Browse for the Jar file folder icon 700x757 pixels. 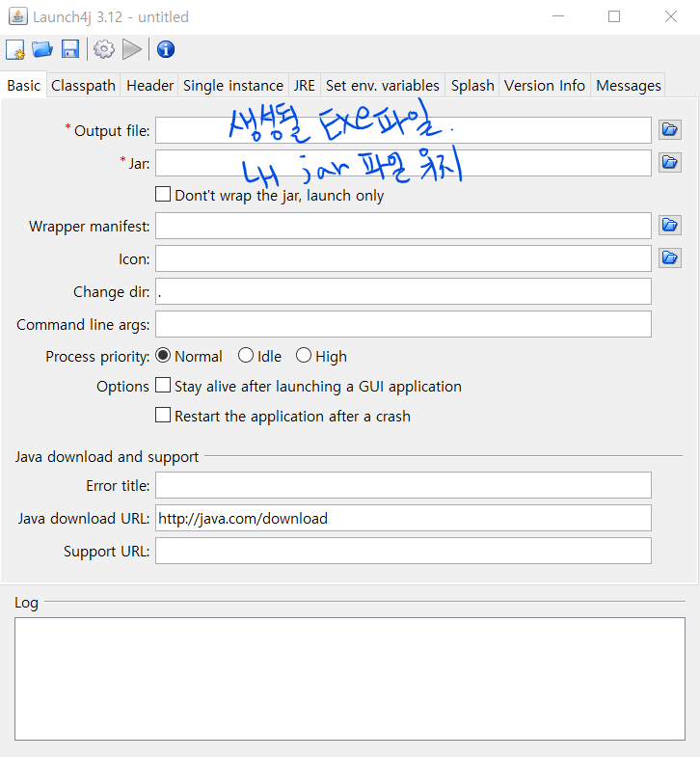point(670,162)
